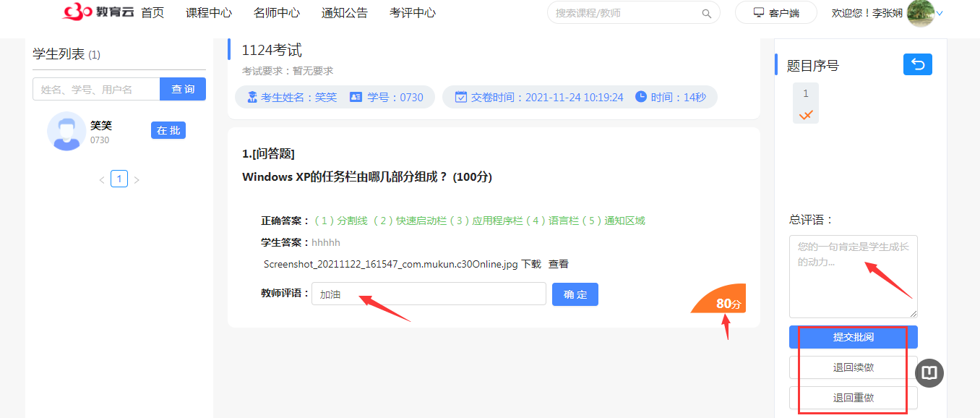Go to next page of student list
This screenshot has height=418, width=980.
[x=137, y=179]
